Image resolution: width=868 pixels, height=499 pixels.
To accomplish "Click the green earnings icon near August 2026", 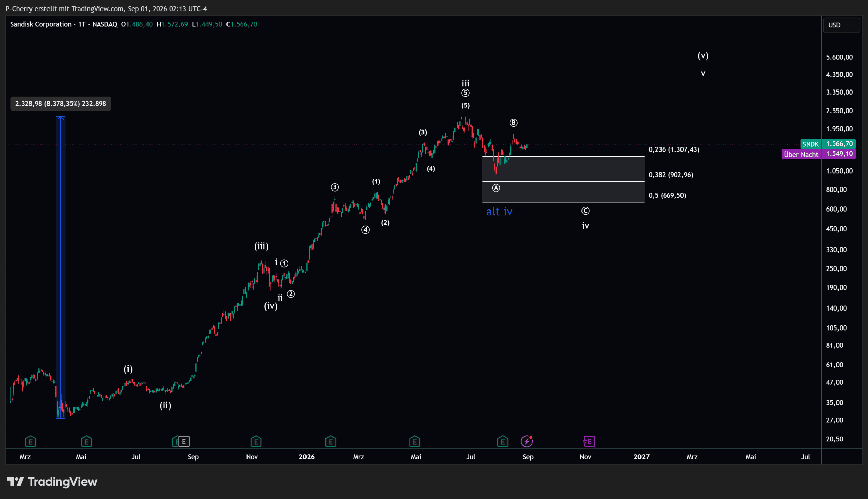I will 503,441.
